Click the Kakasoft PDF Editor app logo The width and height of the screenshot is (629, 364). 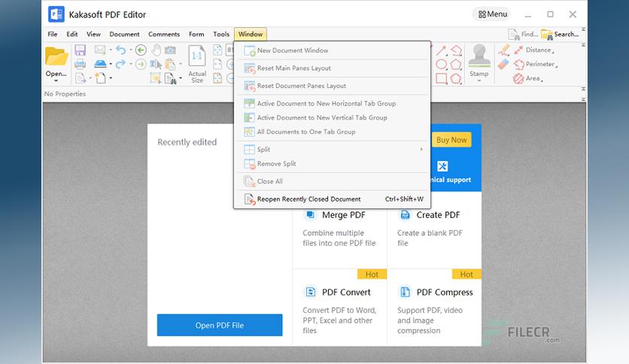pyautogui.click(x=56, y=14)
